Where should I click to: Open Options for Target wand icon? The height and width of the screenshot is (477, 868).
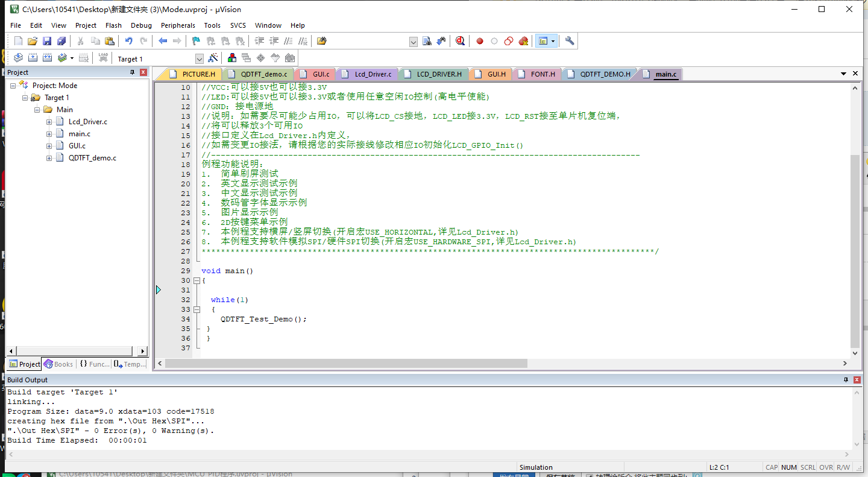213,58
